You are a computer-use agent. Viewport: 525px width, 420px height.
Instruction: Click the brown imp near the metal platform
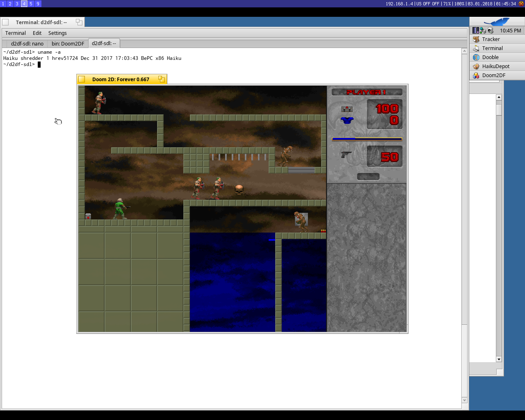click(286, 156)
